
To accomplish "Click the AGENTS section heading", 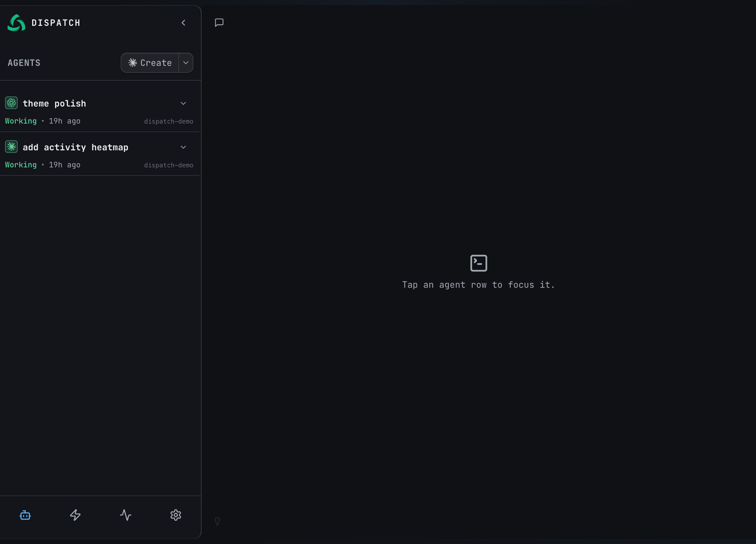I will coord(24,63).
